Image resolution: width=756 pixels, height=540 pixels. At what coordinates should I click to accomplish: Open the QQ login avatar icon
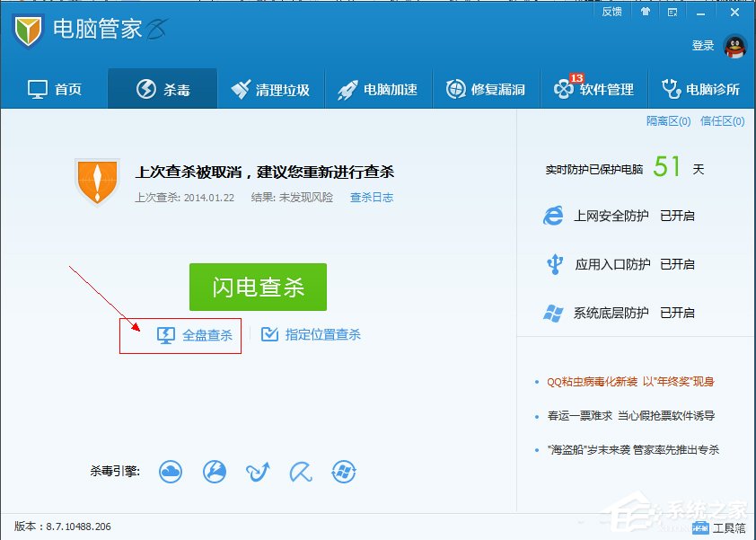(736, 46)
